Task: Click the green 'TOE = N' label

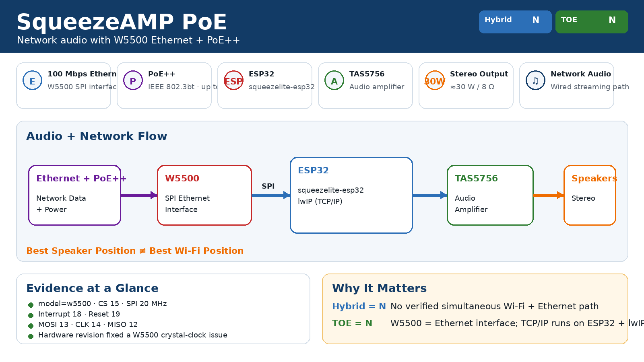Action: tap(352, 323)
